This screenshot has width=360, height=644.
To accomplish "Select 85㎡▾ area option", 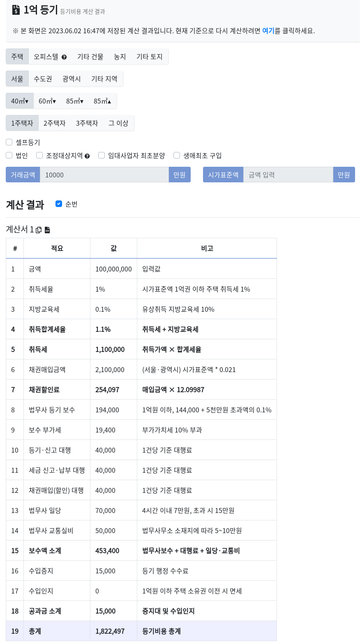I will click(75, 101).
